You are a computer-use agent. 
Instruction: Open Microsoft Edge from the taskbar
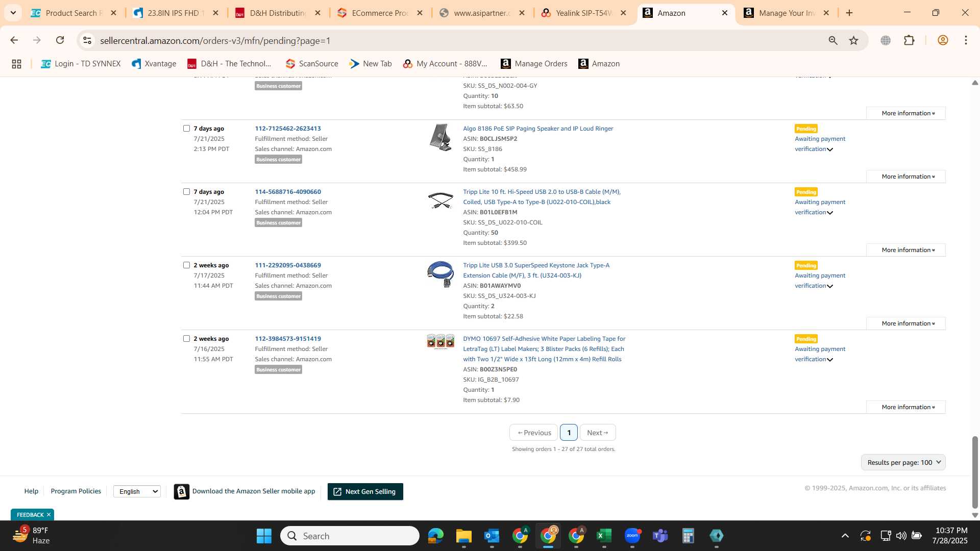(x=435, y=536)
